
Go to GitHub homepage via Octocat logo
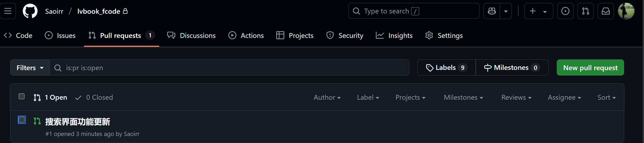[30, 11]
